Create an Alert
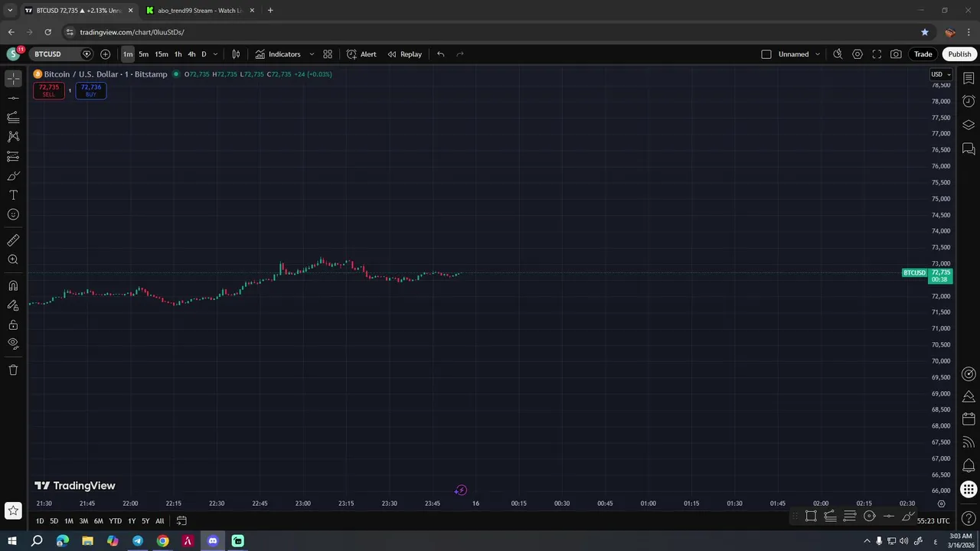Screen dimensions: 980x551 [x=361, y=54]
